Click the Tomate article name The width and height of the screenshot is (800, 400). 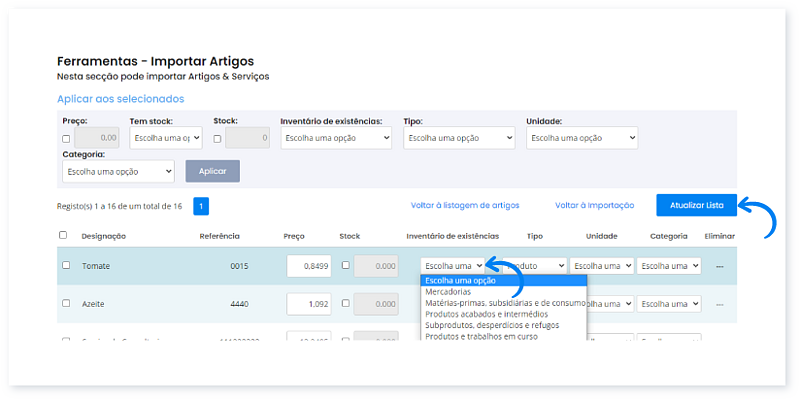[96, 266]
